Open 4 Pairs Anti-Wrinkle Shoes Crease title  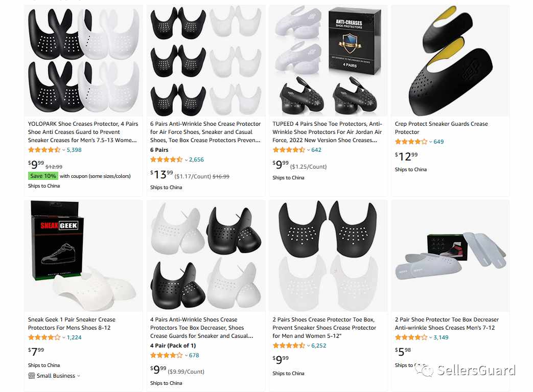click(201, 328)
